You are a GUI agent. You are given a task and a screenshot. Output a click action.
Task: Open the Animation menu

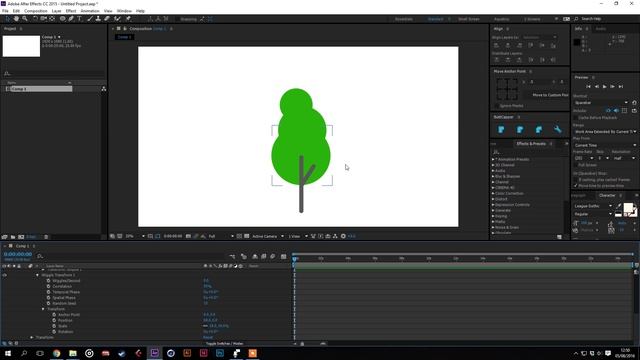[x=90, y=11]
